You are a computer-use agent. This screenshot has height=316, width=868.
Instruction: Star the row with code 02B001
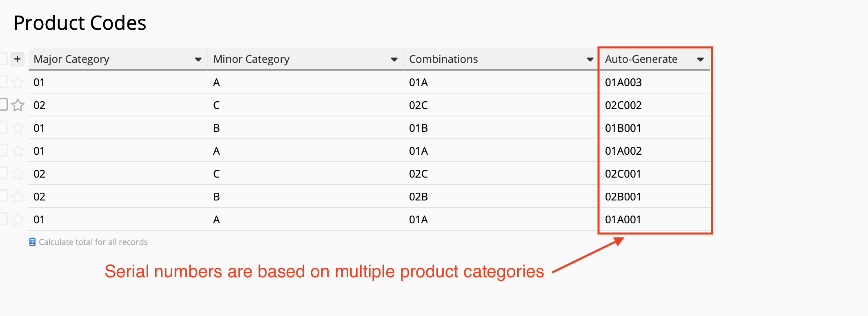pos(18,197)
